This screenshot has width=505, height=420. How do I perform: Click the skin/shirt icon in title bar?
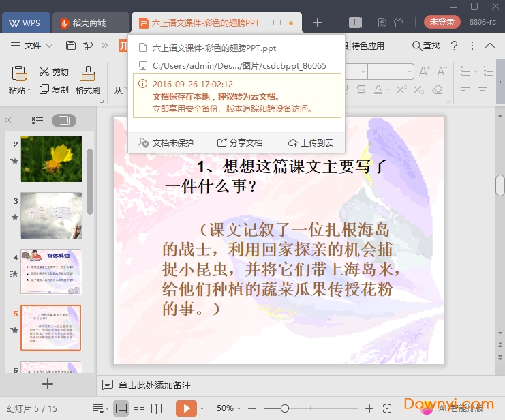click(x=399, y=22)
